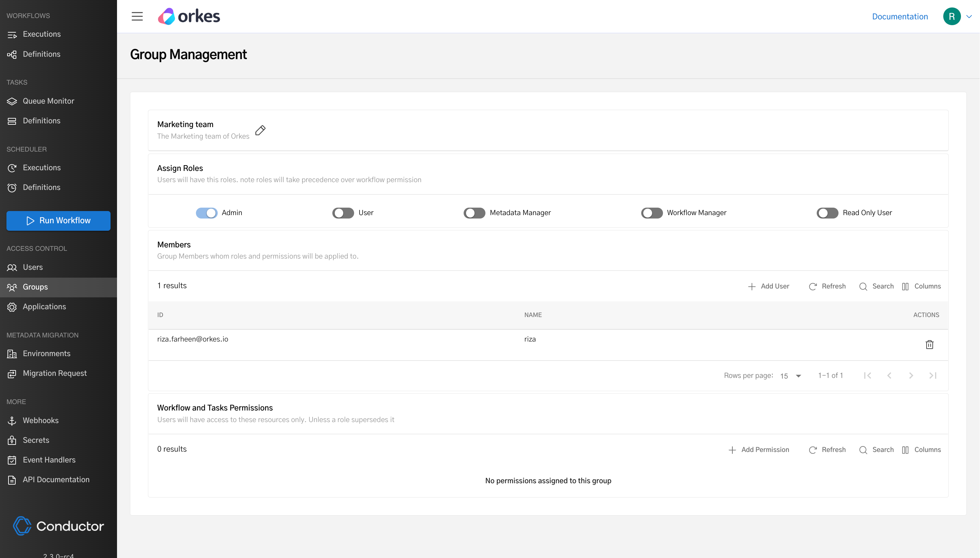Enable the Metadata Manager role toggle
The image size is (980, 558).
click(474, 213)
